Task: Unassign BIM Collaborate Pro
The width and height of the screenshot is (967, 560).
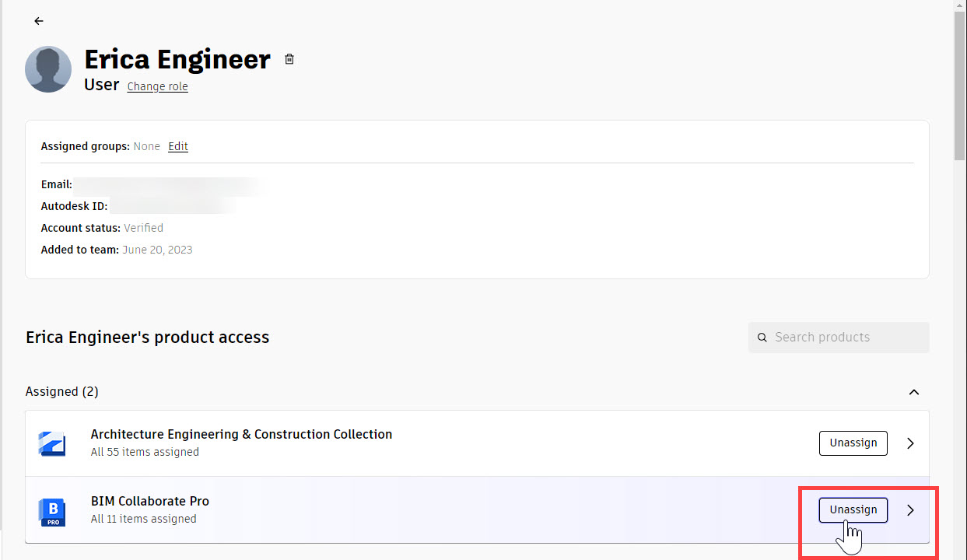Action: coord(853,509)
